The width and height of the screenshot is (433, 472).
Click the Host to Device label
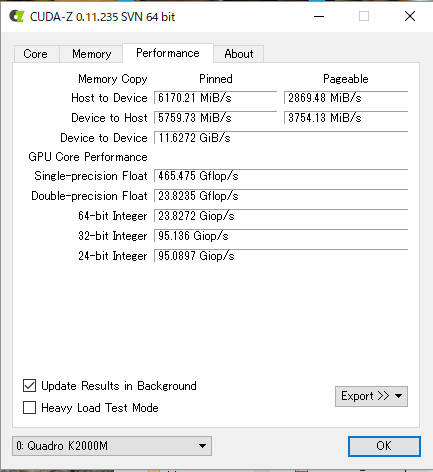coord(109,98)
